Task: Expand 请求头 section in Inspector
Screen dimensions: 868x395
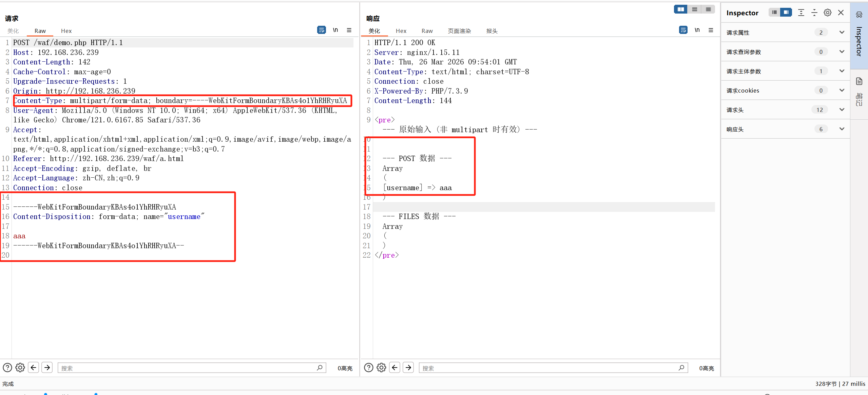Action: pos(842,110)
